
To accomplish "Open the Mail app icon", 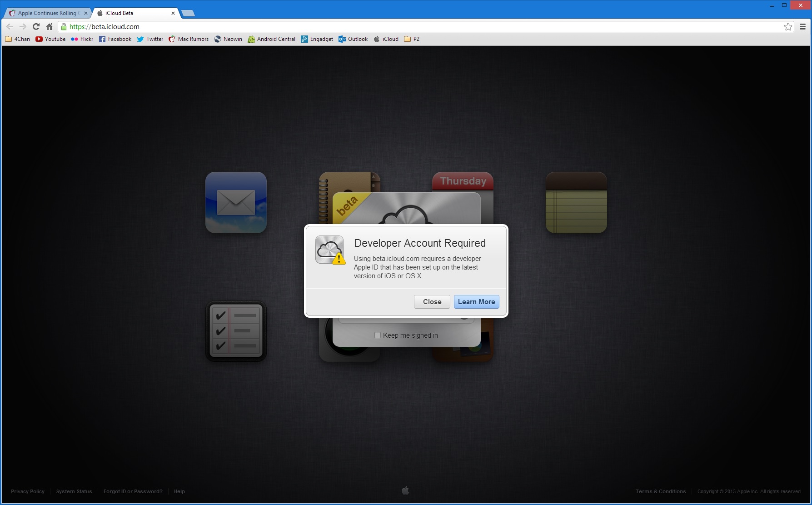I will [x=236, y=202].
